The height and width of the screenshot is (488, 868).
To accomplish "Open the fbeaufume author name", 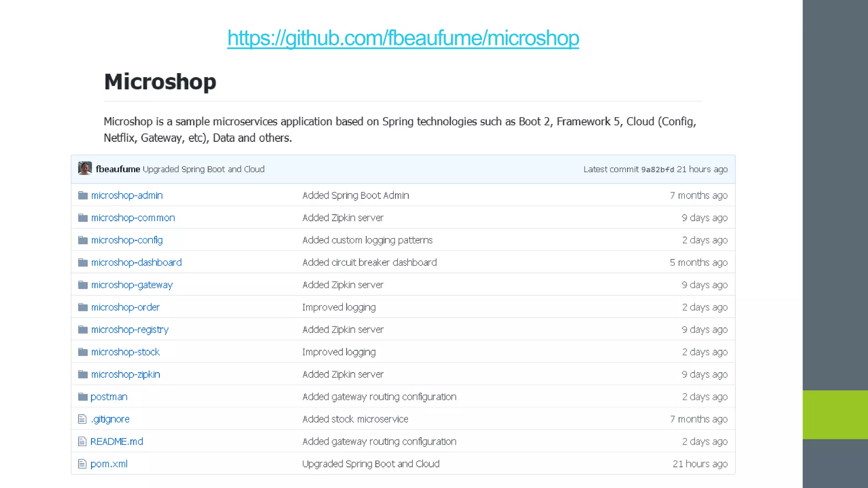I will pyautogui.click(x=118, y=169).
